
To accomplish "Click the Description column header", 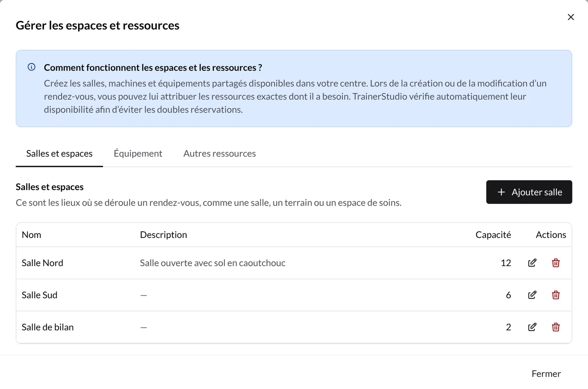I will pyautogui.click(x=163, y=235).
